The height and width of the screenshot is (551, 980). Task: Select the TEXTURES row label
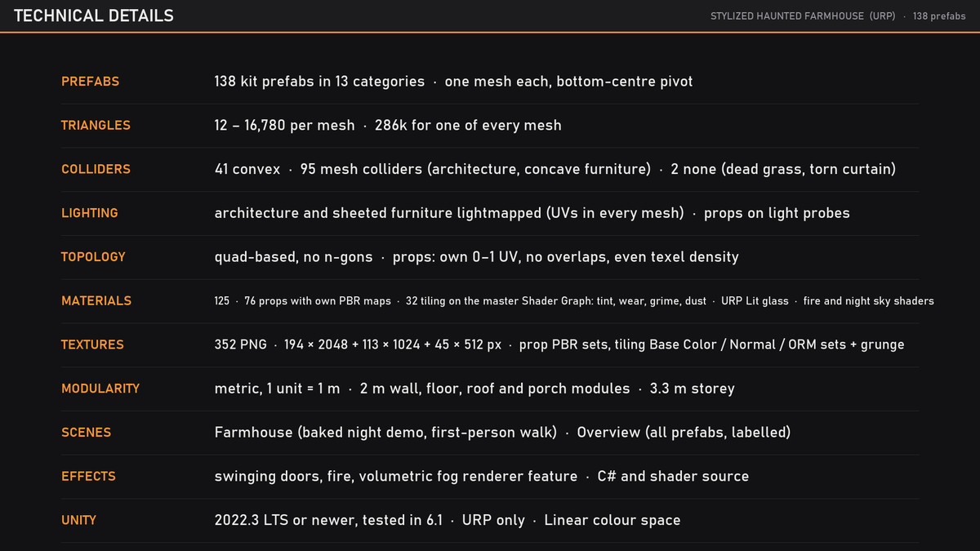92,344
